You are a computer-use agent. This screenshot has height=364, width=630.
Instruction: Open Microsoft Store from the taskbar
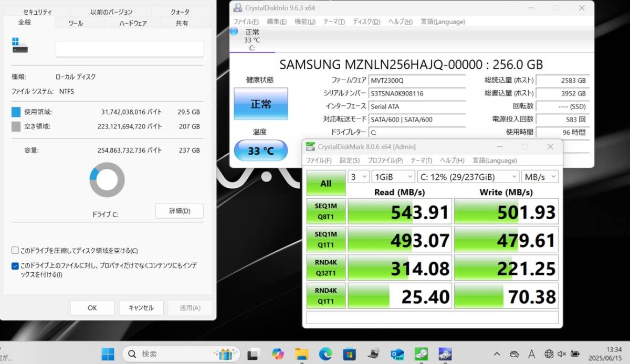(x=349, y=354)
